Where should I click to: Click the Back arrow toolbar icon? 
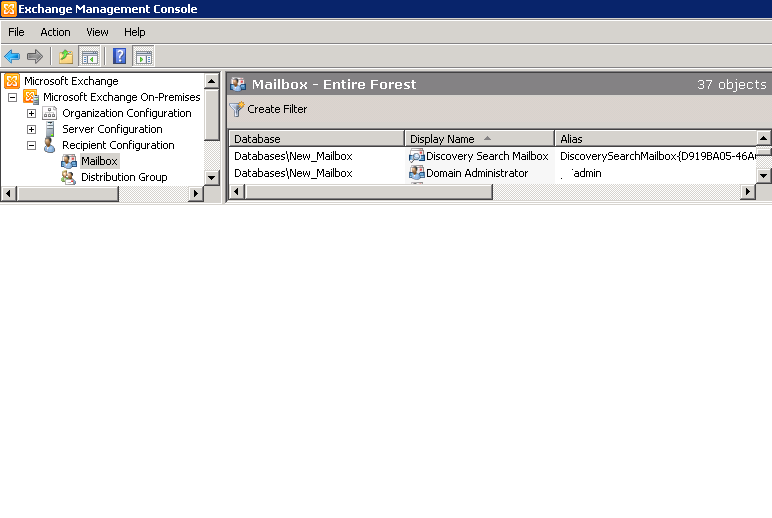point(12,57)
